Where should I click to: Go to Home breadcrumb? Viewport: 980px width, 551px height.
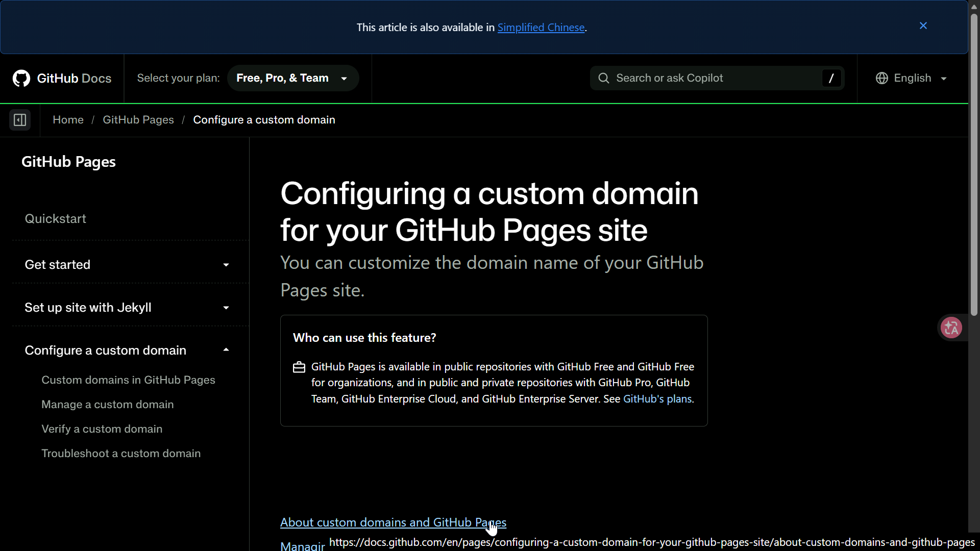point(68,120)
